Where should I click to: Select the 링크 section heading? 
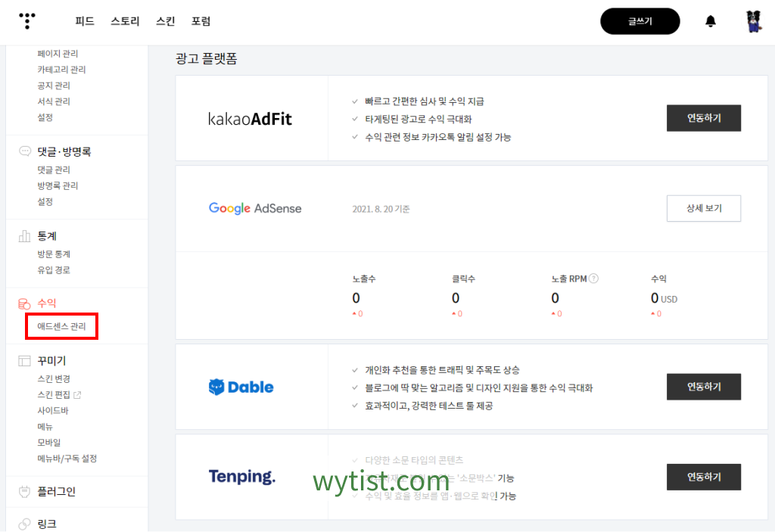click(x=47, y=524)
